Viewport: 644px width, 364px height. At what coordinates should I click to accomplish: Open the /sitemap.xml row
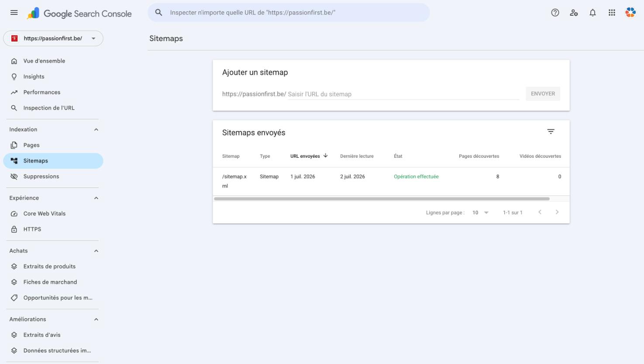click(391, 181)
